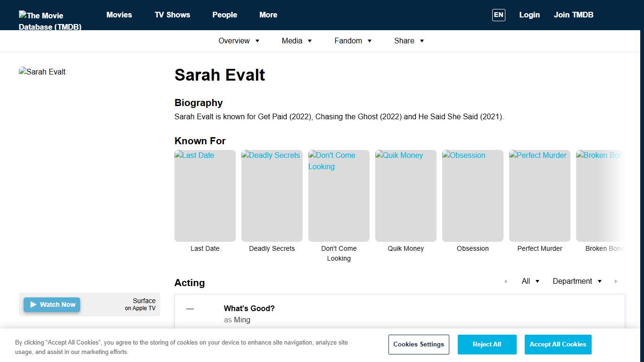The width and height of the screenshot is (644, 362).
Task: Expand the Overview dropdown
Action: tap(239, 41)
